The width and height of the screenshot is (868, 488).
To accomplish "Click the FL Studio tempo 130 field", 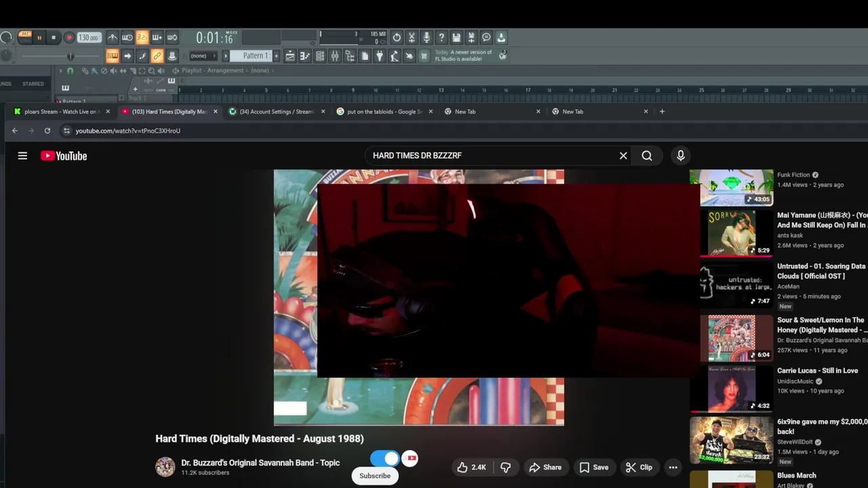I will coord(89,38).
